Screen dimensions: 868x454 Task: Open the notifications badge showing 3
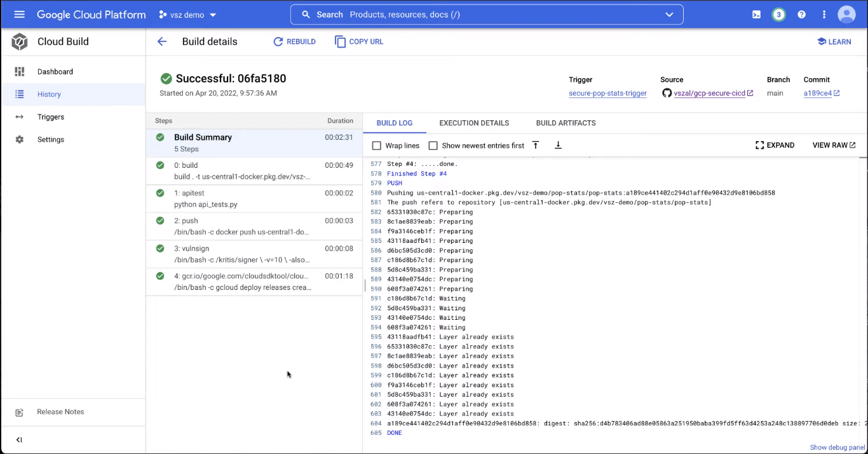[778, 14]
